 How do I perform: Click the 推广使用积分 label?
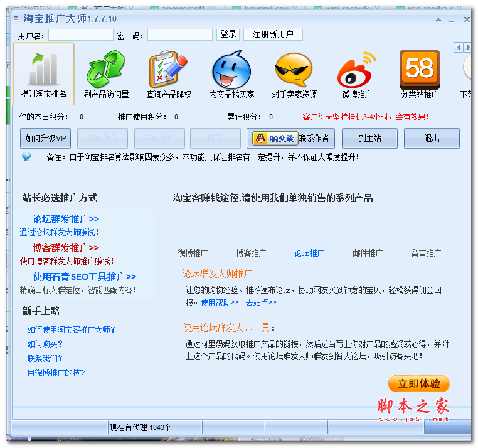point(142,117)
